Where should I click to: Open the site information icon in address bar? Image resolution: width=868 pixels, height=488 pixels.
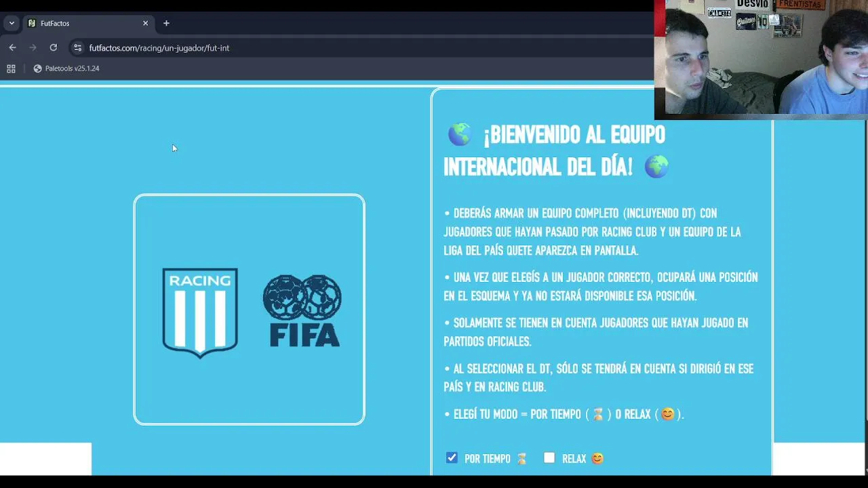click(77, 47)
